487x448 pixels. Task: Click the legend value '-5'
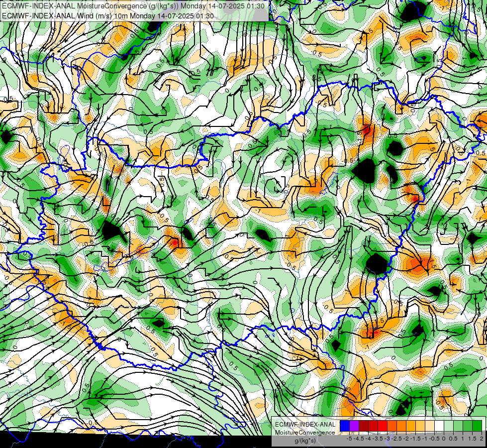point(349,439)
